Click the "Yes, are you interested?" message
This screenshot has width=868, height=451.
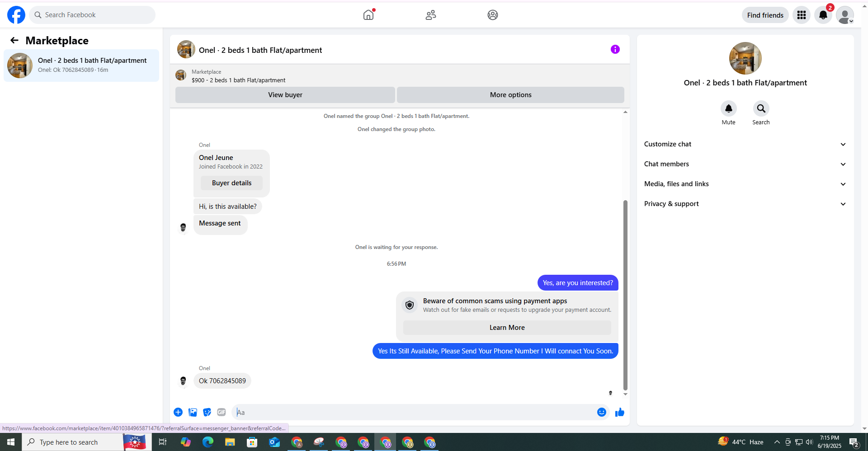pyautogui.click(x=578, y=283)
